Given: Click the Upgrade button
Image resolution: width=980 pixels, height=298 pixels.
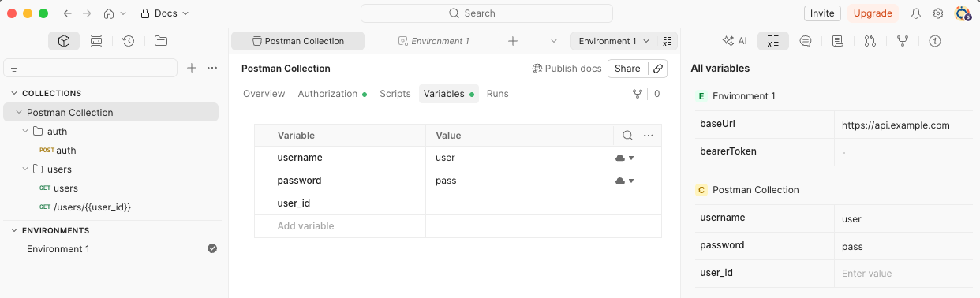Looking at the screenshot, I should pos(873,13).
